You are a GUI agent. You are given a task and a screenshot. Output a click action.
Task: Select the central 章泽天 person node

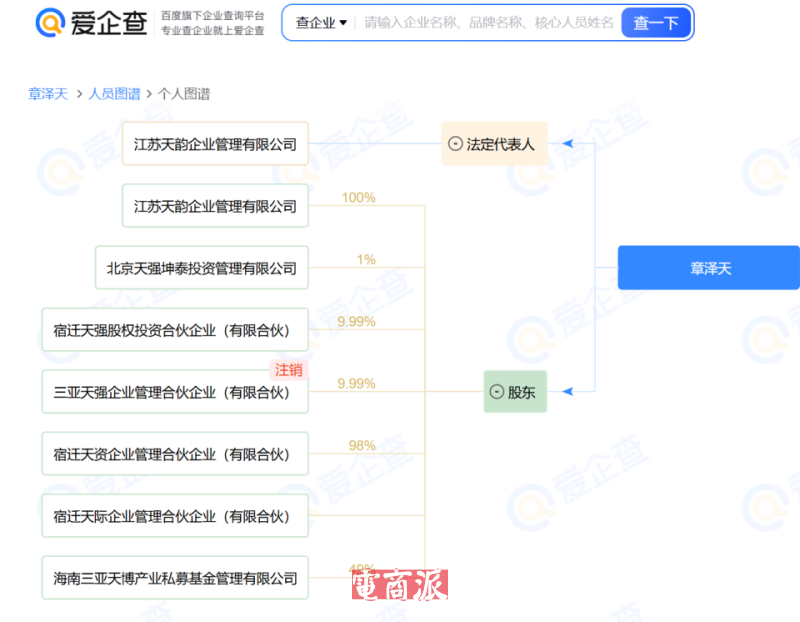coord(709,268)
